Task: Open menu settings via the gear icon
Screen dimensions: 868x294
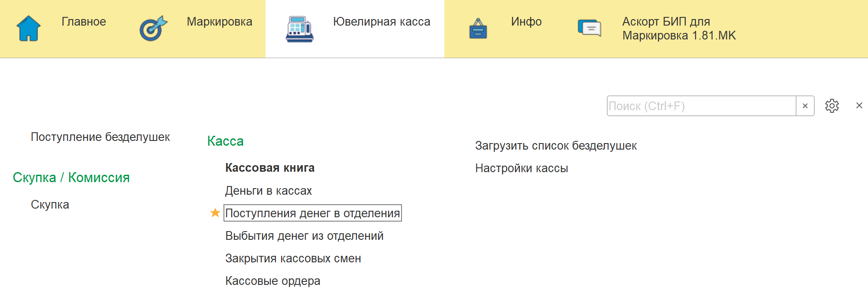Action: 832,106
